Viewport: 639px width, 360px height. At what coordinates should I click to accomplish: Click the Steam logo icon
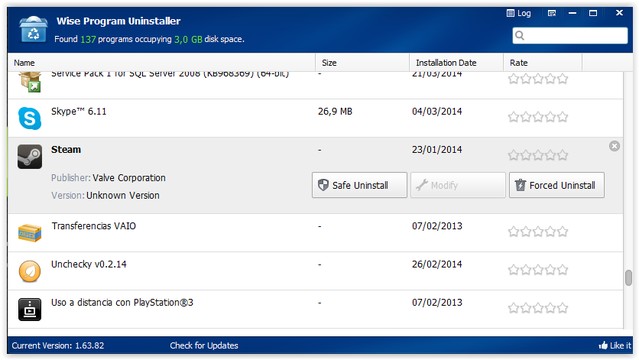(x=30, y=157)
